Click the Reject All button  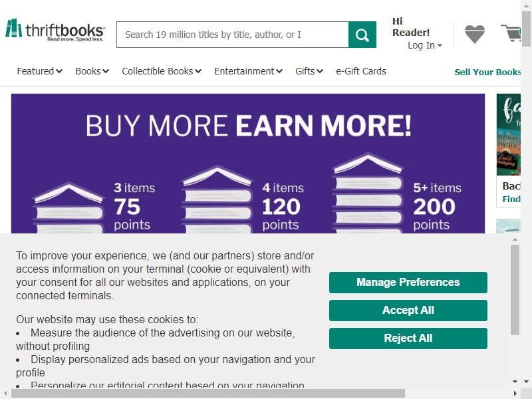click(x=408, y=338)
